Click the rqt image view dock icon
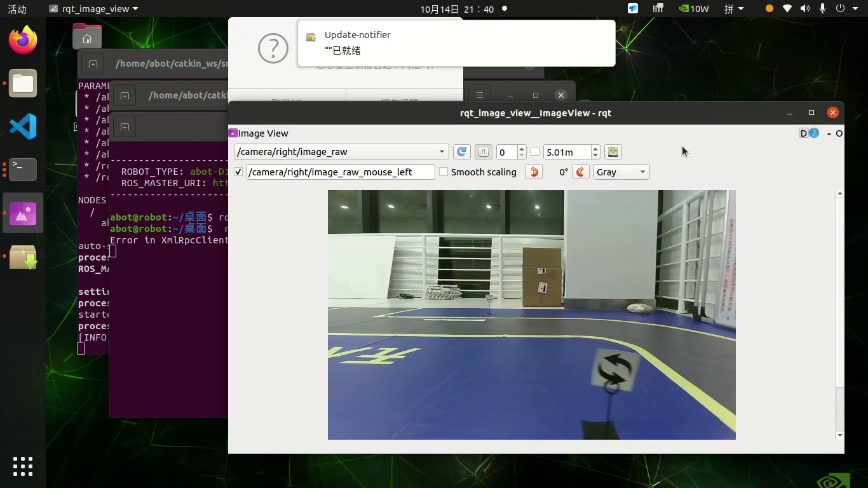 click(23, 213)
